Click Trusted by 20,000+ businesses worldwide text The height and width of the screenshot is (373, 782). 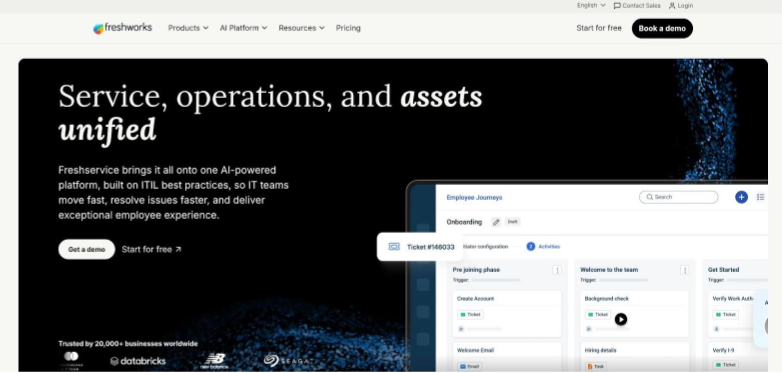pos(128,344)
